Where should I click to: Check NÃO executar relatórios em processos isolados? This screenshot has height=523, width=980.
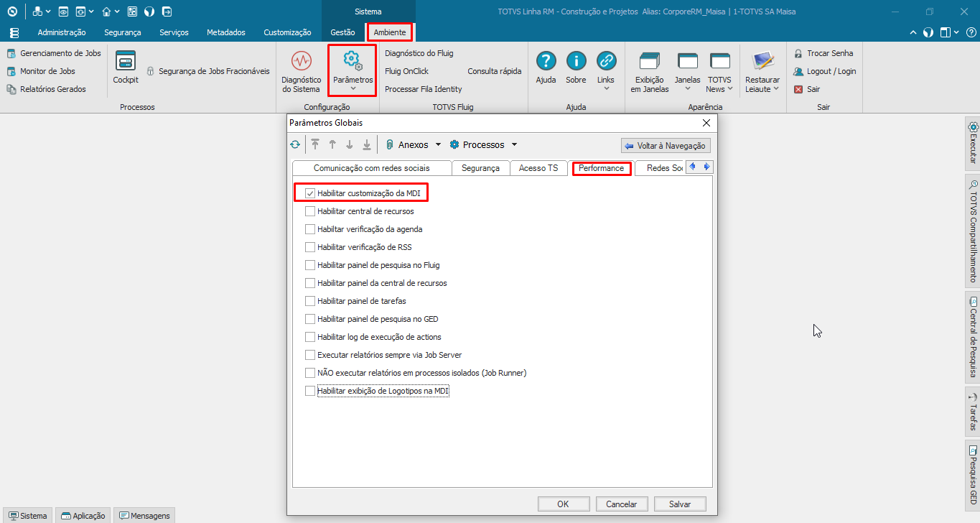click(310, 373)
